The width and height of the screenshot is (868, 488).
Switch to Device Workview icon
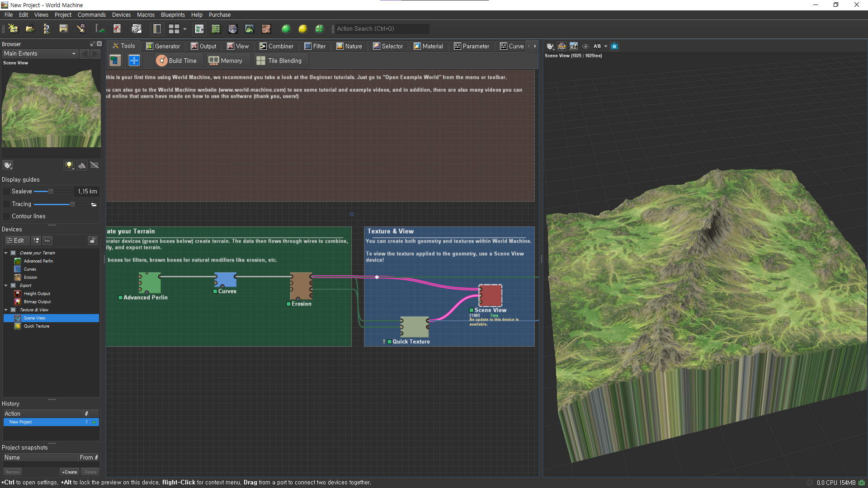(x=199, y=29)
